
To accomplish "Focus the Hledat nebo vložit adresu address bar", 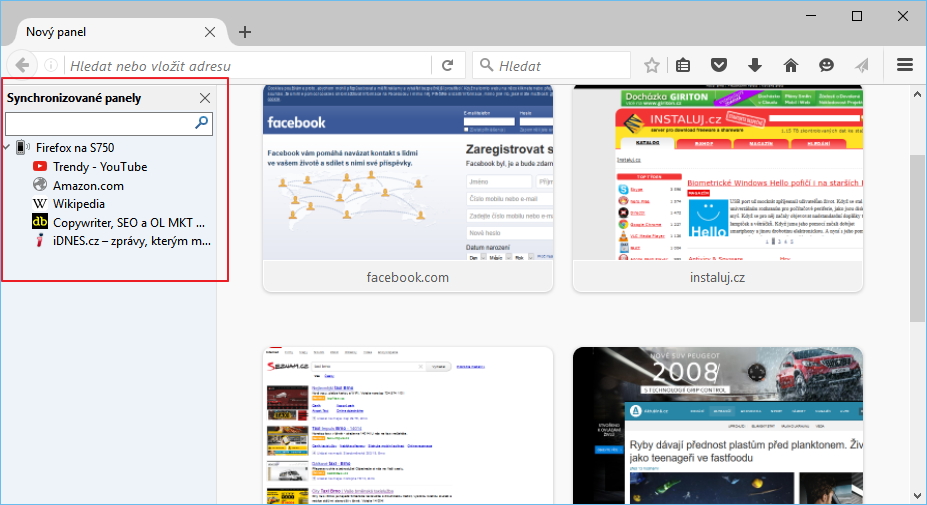I will (248, 66).
